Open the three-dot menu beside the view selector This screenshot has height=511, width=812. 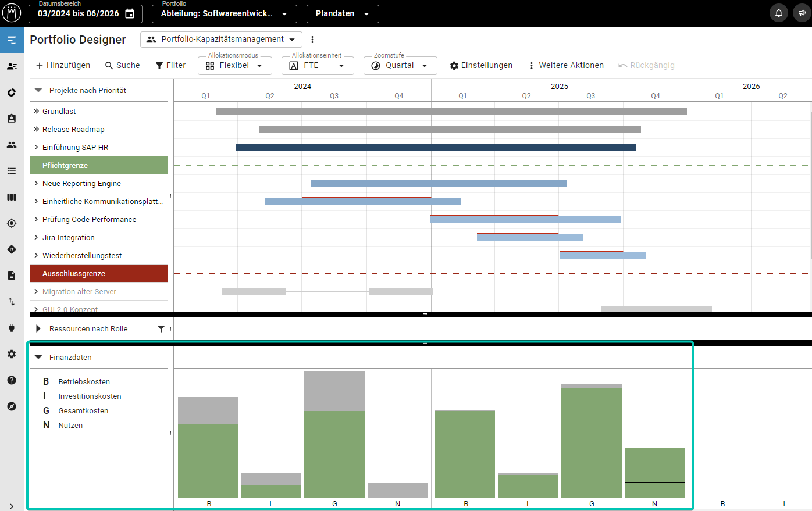312,40
